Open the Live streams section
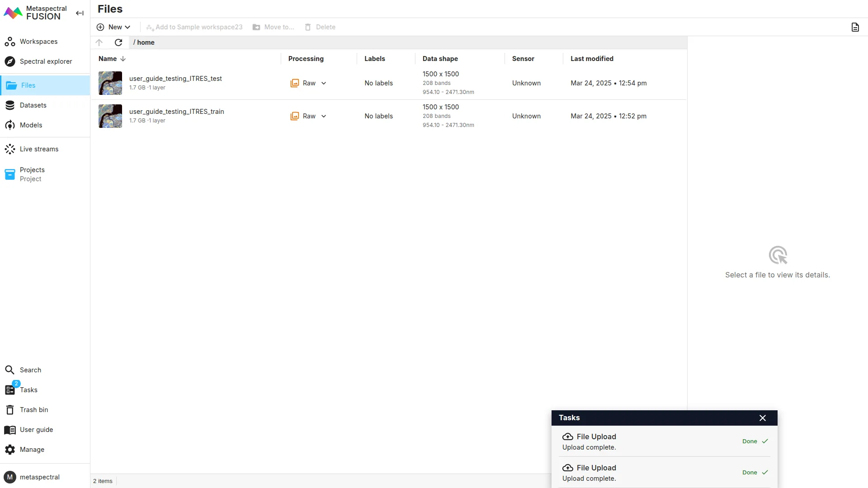 pos(39,149)
